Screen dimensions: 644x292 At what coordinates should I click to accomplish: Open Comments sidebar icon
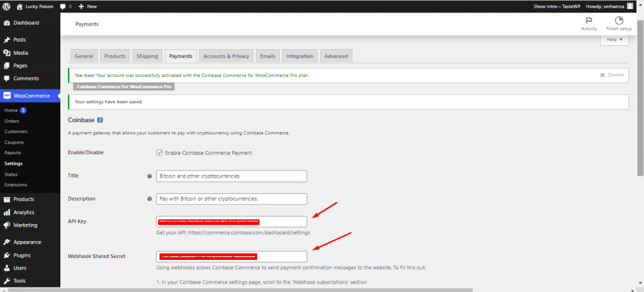[x=6, y=79]
